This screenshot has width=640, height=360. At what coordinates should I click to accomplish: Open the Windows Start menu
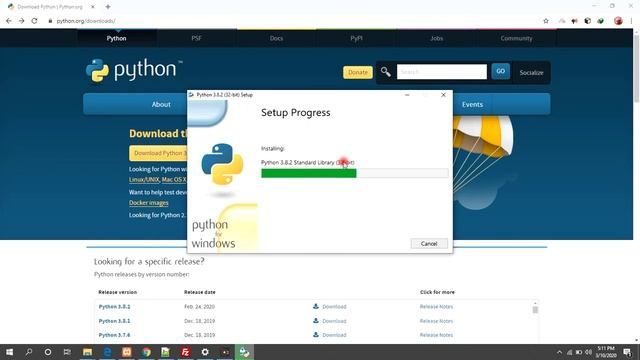click(9, 352)
